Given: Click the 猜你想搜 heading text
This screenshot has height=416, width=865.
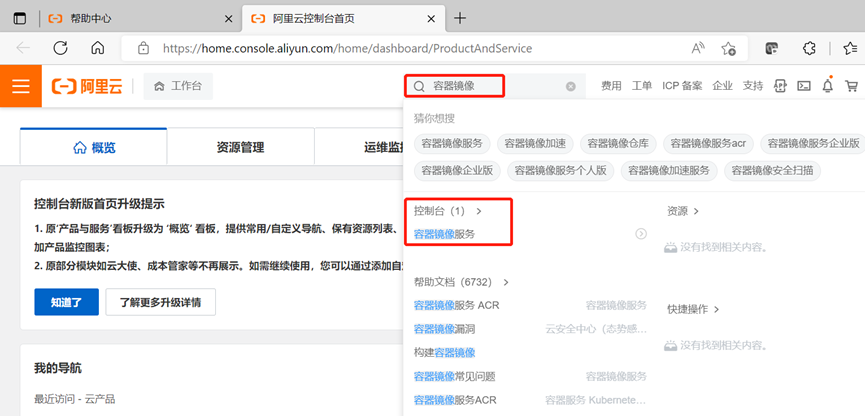Looking at the screenshot, I should click(x=434, y=118).
